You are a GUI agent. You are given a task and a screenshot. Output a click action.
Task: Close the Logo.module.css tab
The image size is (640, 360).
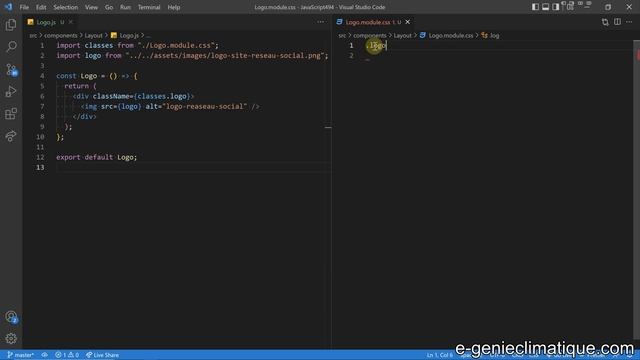point(407,22)
